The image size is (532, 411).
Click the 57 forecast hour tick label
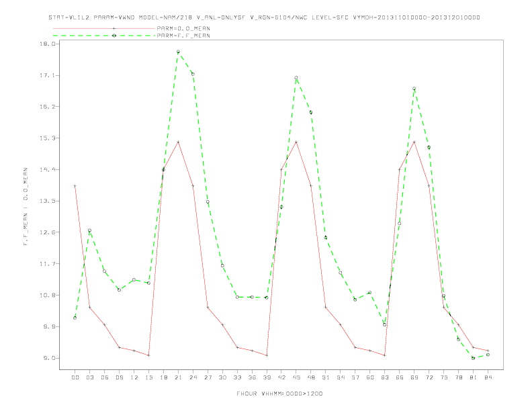click(355, 377)
